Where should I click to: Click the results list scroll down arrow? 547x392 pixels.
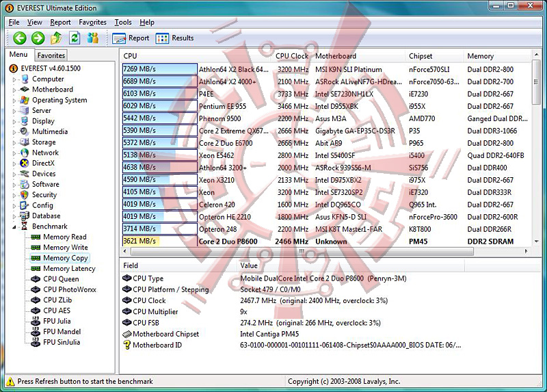point(536,241)
